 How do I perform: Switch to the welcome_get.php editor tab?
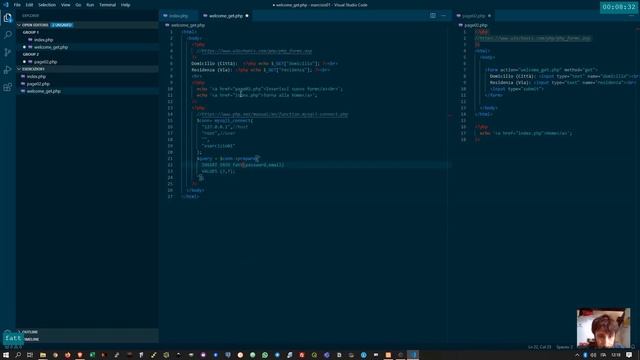[x=226, y=16]
